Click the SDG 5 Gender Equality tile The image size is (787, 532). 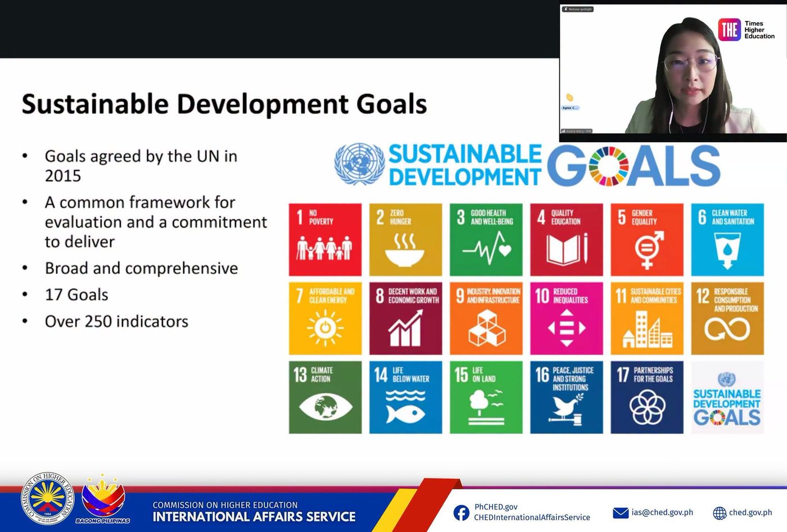pos(647,240)
